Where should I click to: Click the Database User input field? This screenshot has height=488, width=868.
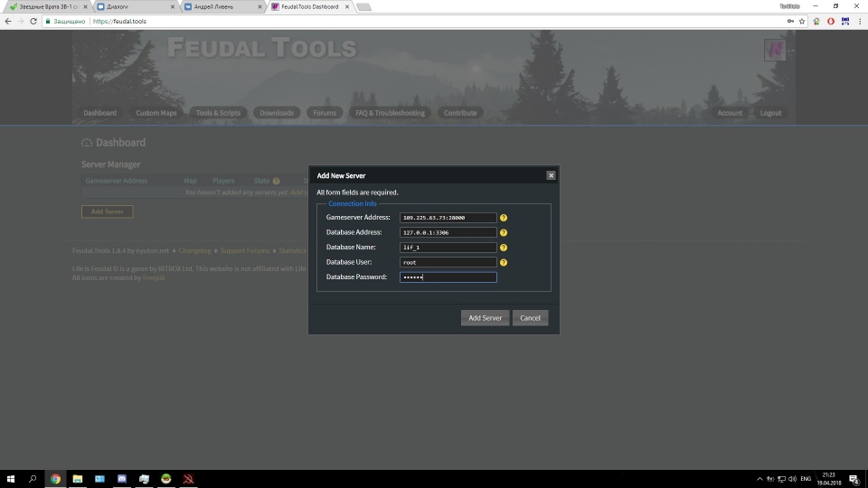coord(448,262)
